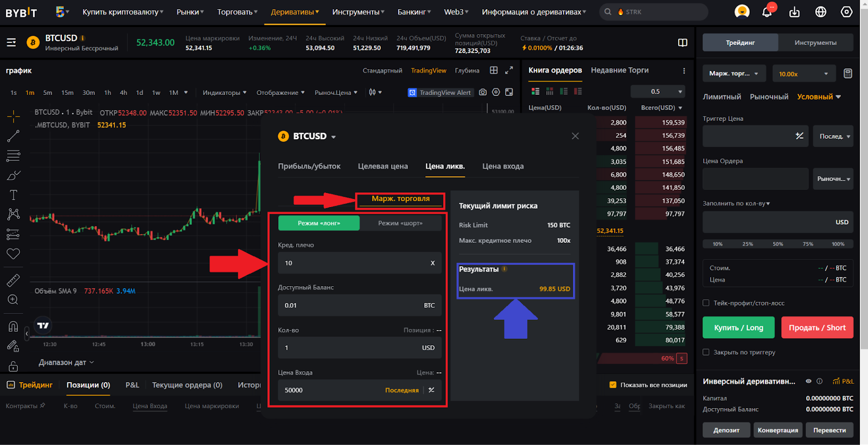Open the language globe icon
The height and width of the screenshot is (445, 868).
(821, 12)
